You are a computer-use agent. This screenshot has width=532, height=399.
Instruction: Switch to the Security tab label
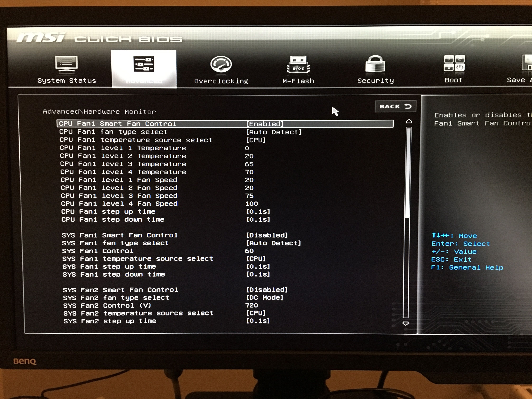(x=375, y=81)
